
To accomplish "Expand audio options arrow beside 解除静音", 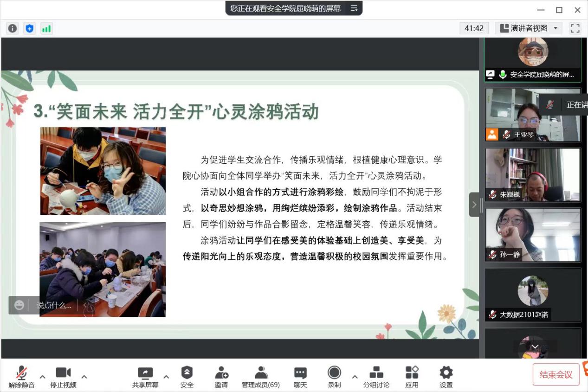I will 42,377.
